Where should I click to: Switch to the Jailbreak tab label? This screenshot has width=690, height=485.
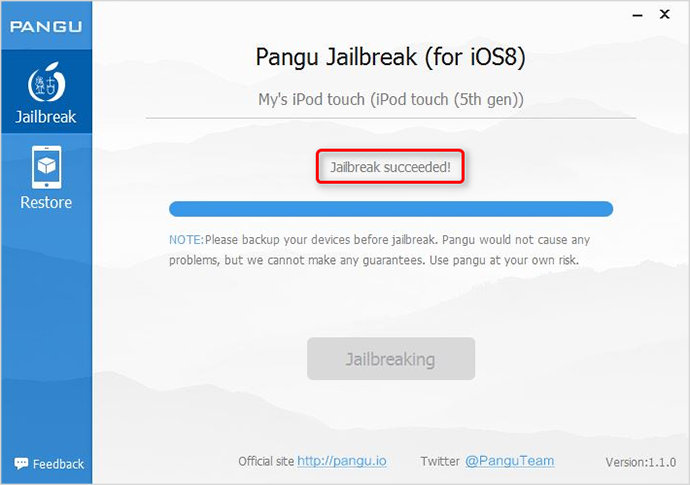click(46, 117)
